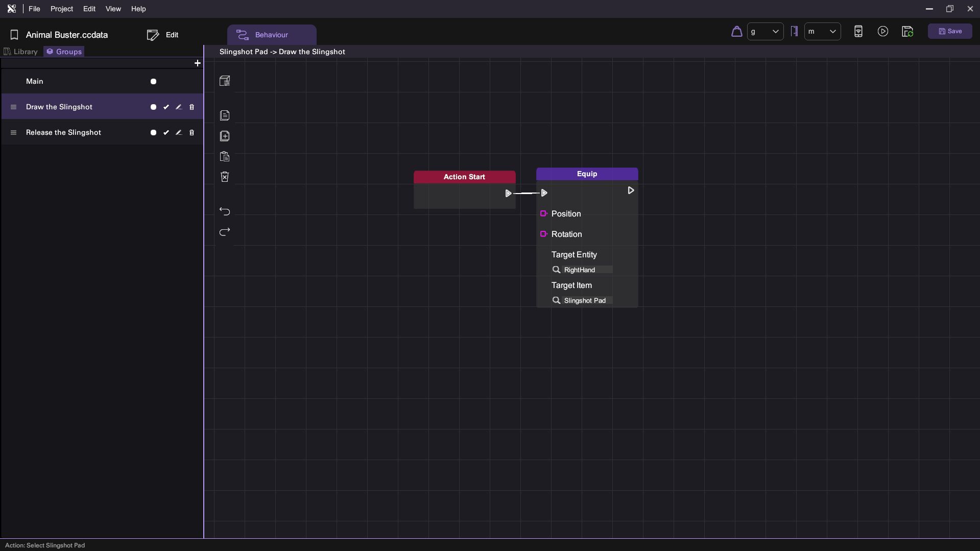This screenshot has height=551, width=980.
Task: Rename Draw the Slingshot using the pencil icon
Action: 179,107
